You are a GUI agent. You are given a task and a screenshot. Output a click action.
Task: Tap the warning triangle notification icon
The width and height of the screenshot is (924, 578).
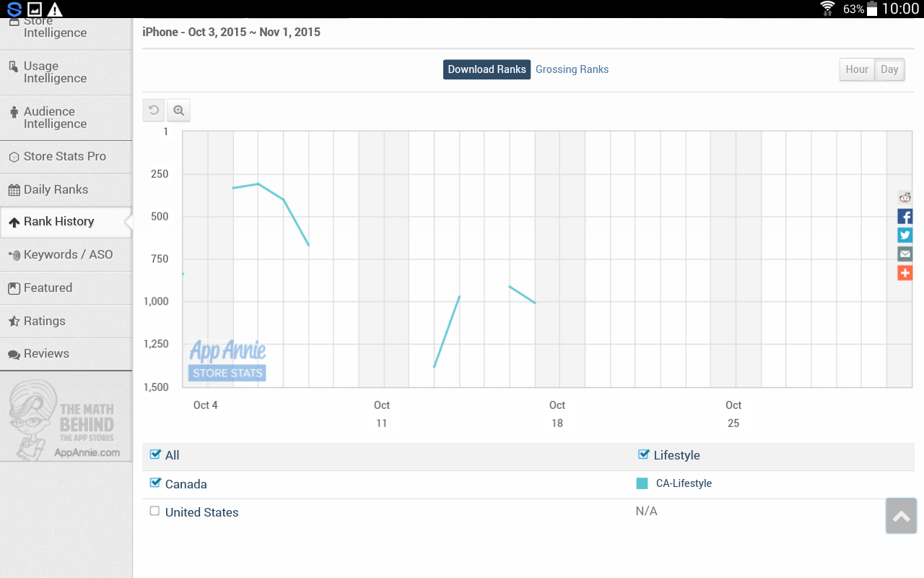tap(55, 9)
